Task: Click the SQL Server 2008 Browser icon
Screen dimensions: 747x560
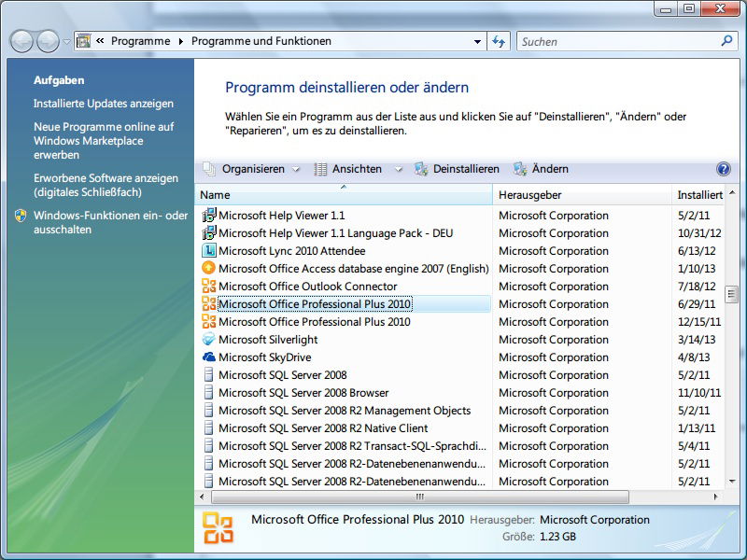Action: point(208,392)
